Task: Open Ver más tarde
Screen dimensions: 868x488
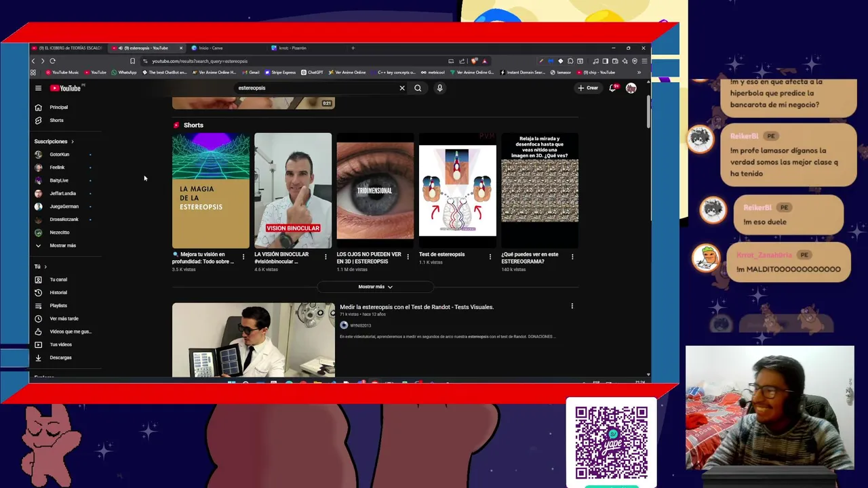Action: pos(66,319)
